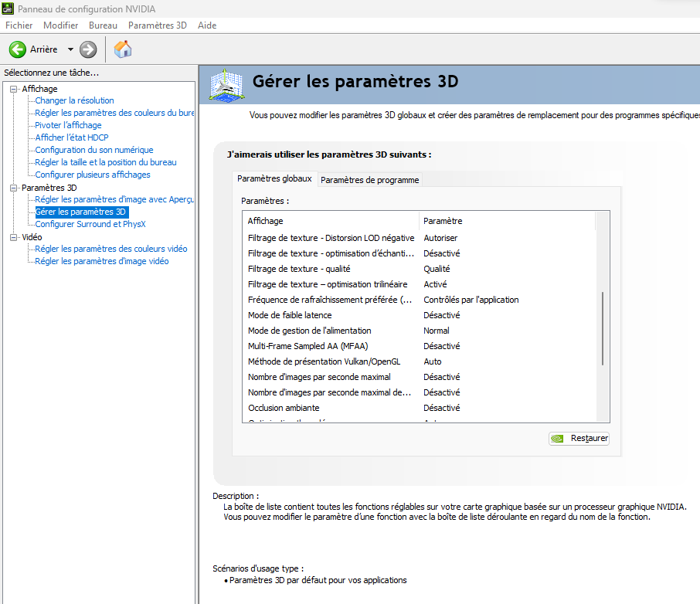This screenshot has width=700, height=604.
Task: Click the NVIDIA logo in title bar
Action: point(8,8)
